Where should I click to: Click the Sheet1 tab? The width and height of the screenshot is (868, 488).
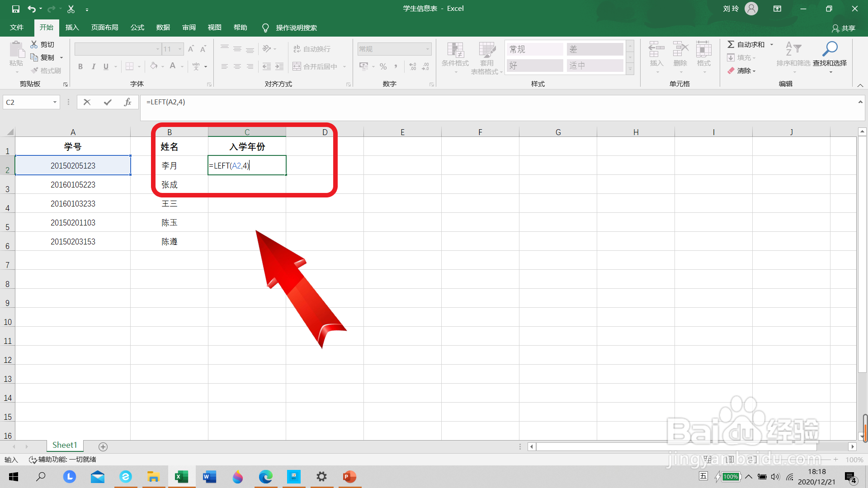65,445
